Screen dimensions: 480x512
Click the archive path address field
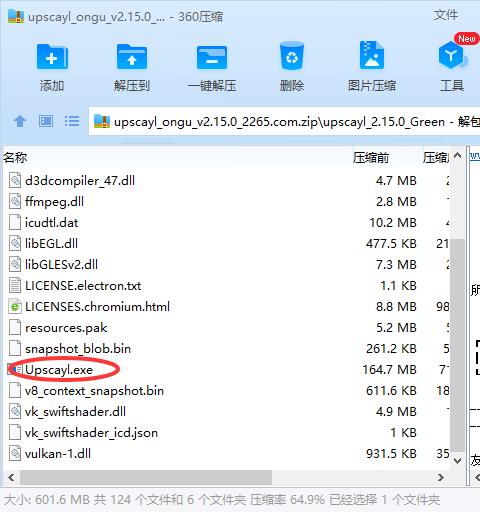(284, 122)
